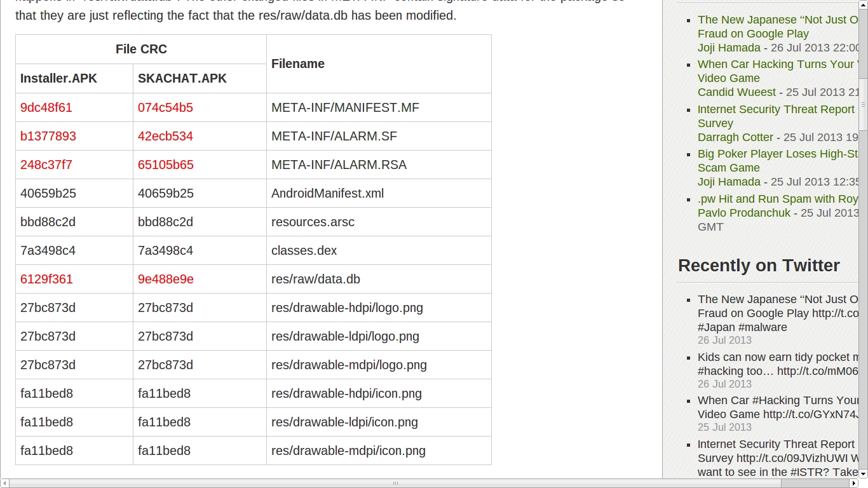Select red CRC value 6129f361
The height and width of the screenshot is (488, 868).
[x=46, y=279]
